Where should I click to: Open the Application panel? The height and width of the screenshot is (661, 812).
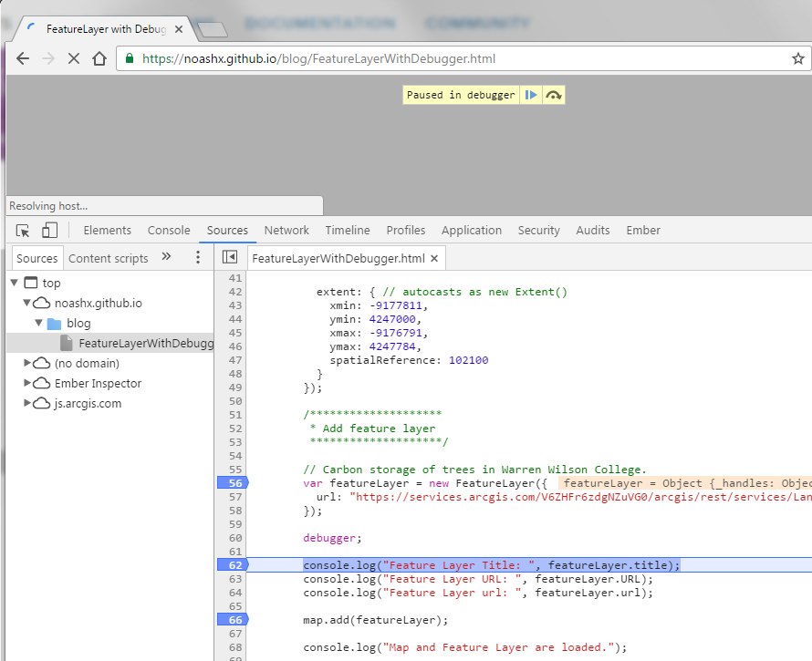point(472,231)
